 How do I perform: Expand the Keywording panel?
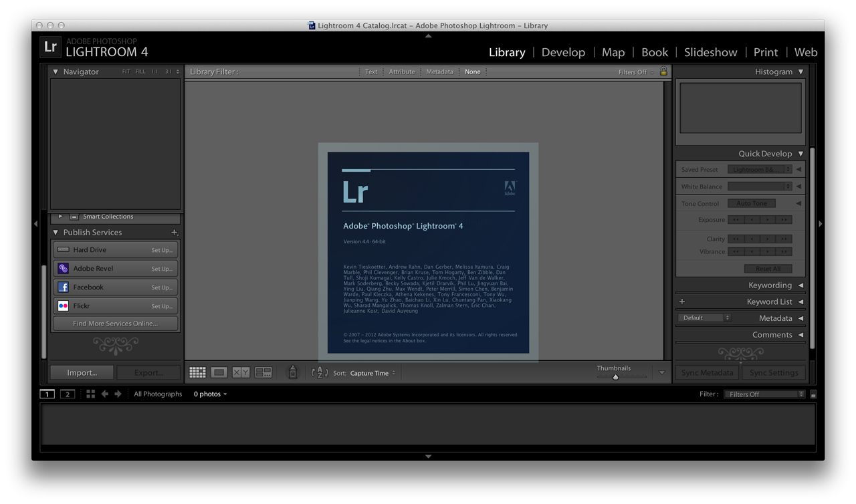coord(800,285)
